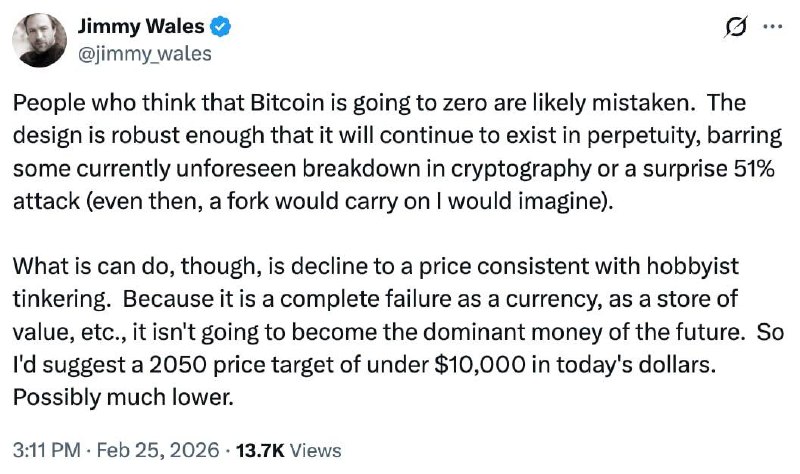Click the Feb 25, 2026 date
This screenshot has height=474, width=800.
pyautogui.click(x=172, y=451)
